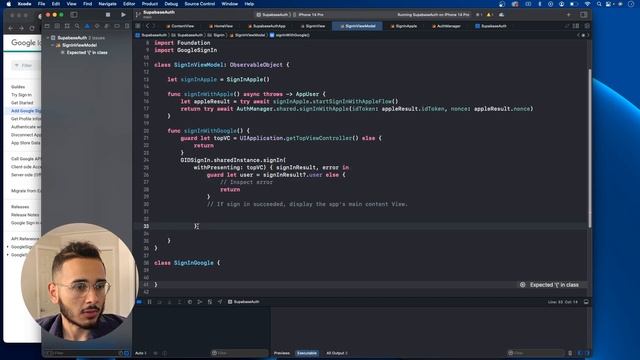Open the Product menu
This screenshot has height=360, width=640.
(150, 4)
